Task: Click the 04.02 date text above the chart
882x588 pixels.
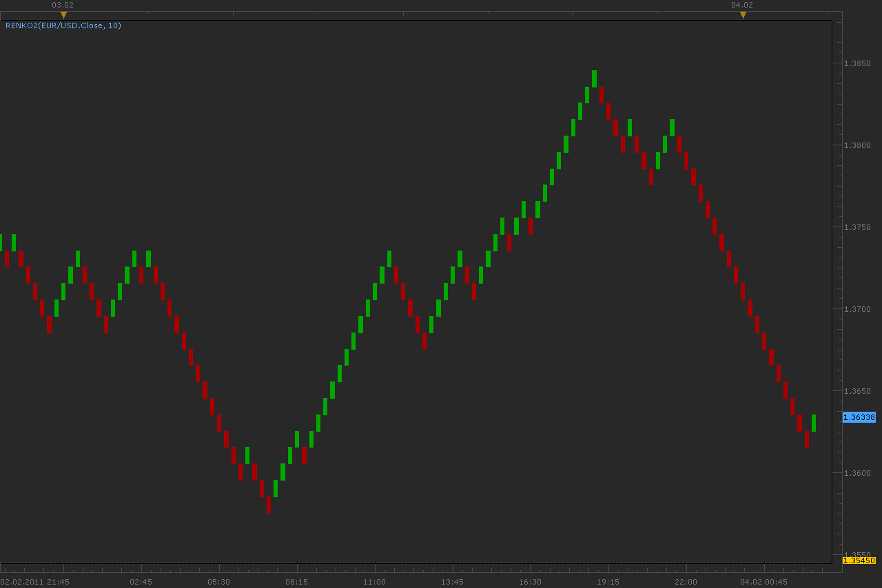Action: coord(742,5)
